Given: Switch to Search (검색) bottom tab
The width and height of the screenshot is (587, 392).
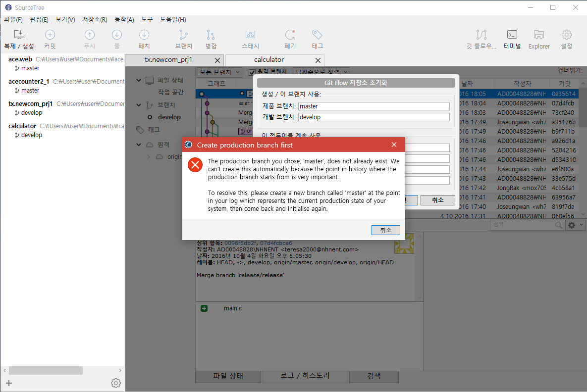Looking at the screenshot, I should [374, 376].
